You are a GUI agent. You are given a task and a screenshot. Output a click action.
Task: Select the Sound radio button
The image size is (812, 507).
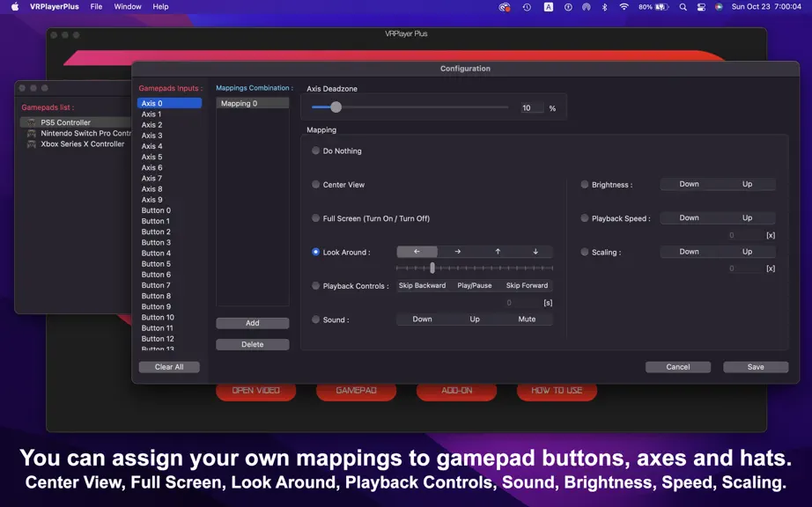315,320
